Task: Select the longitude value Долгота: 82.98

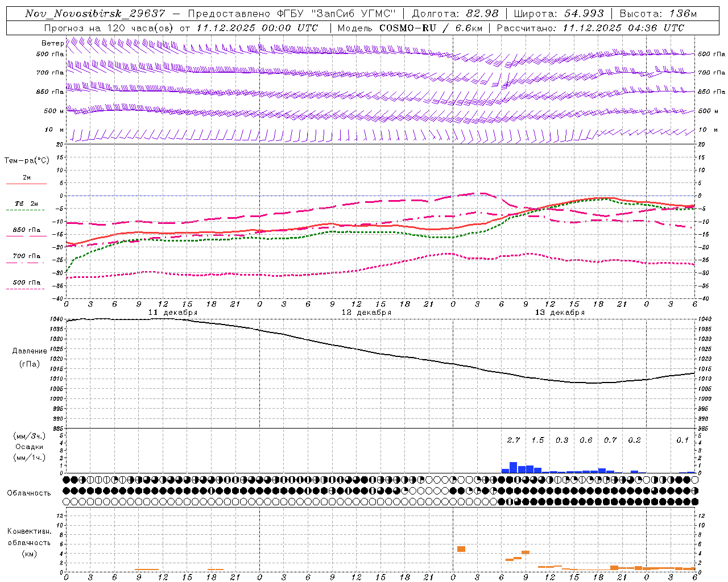Action: tap(455, 14)
